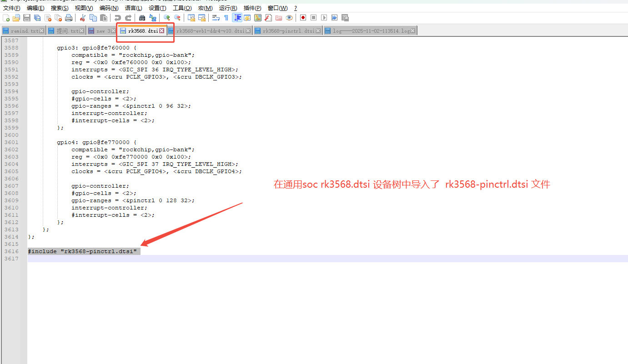Show all characters pilcrow icon
This screenshot has height=364, width=628.
226,18
